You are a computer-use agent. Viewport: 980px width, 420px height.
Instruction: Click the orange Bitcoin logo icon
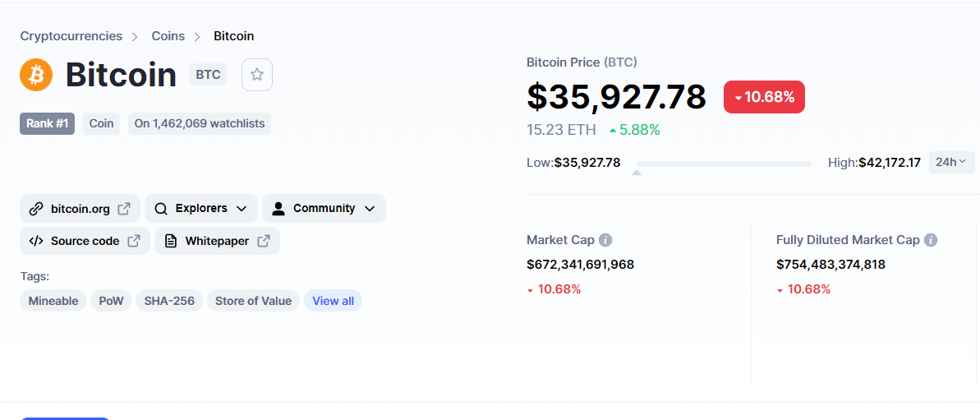point(36,75)
